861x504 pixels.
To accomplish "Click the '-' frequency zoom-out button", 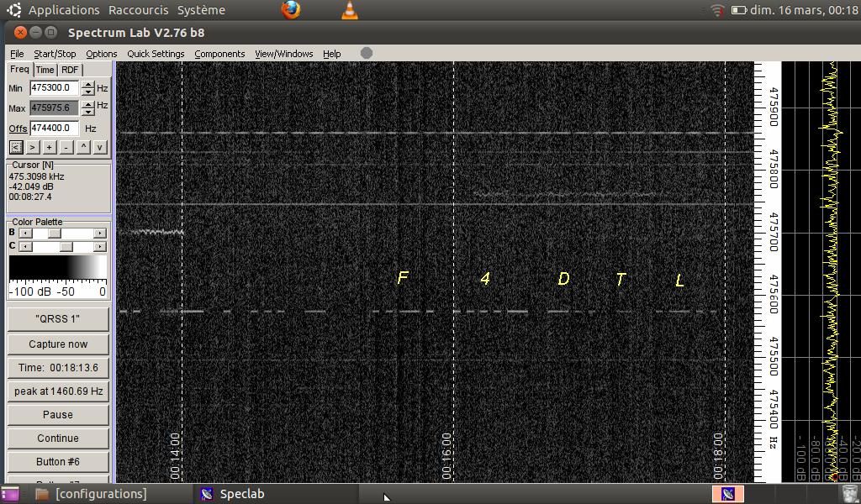I will point(66,147).
